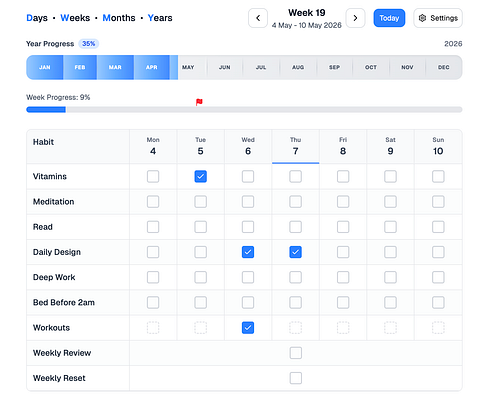Mark Bed Before 2am for Sunday 10
The height and width of the screenshot is (411, 480).
click(438, 302)
